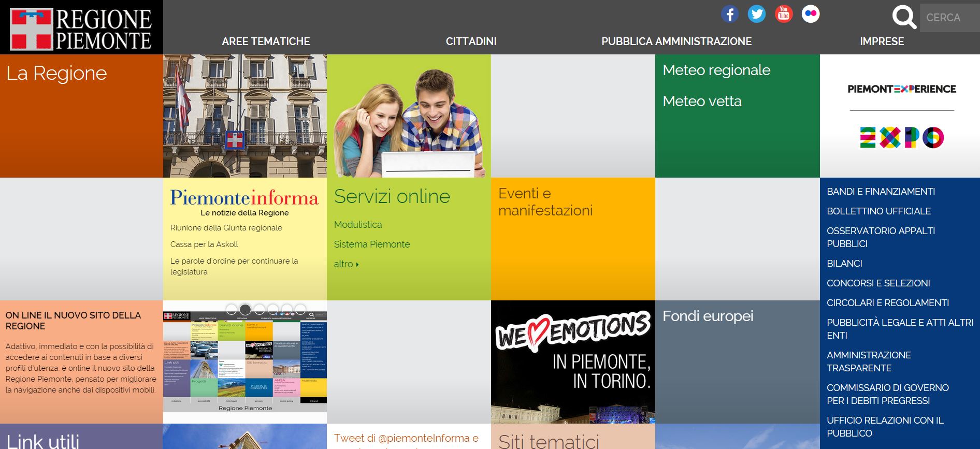This screenshot has width=980, height=449.
Task: Open the Twitter social icon
Action: coord(757,14)
